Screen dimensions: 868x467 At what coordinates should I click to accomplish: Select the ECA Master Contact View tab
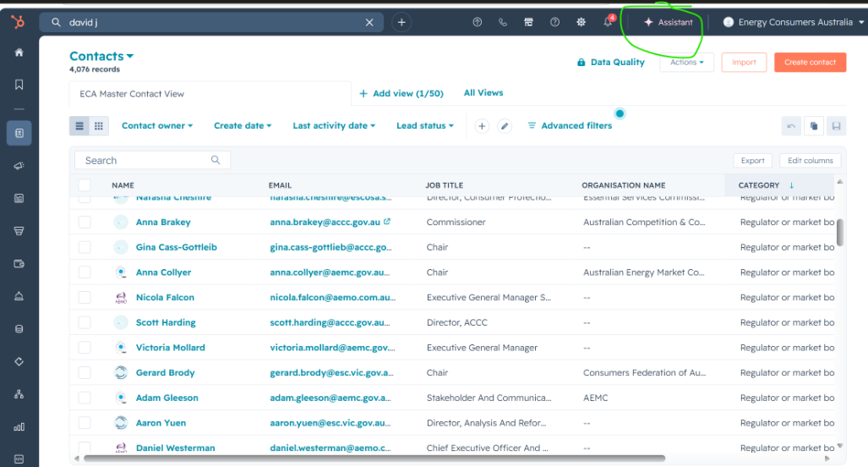tap(210, 94)
